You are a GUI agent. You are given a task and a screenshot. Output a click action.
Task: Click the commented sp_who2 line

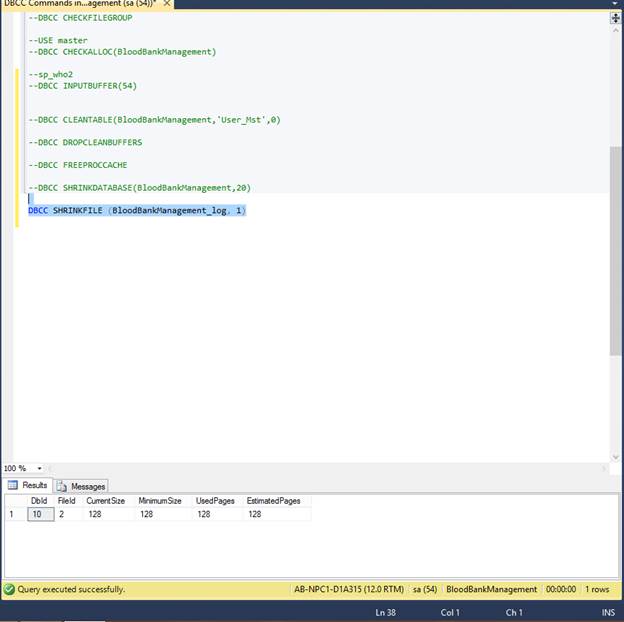[51, 74]
